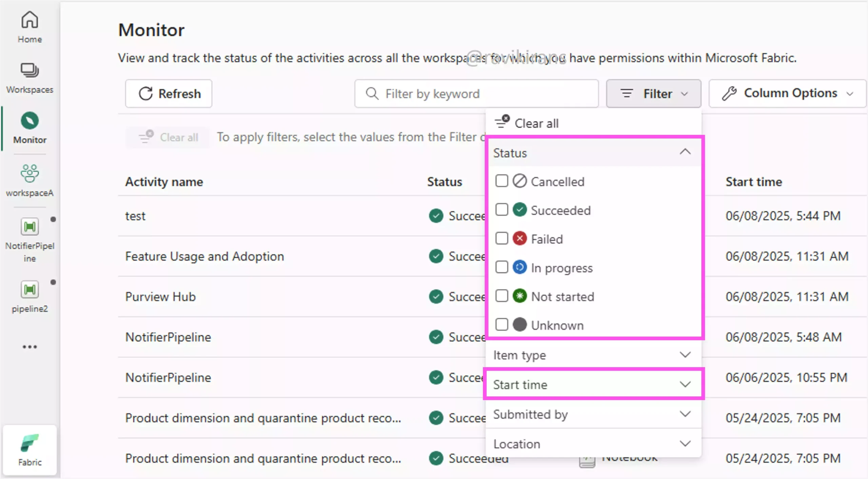Viewport: 868px width, 479px height.
Task: Select start time 05/24/2025, 7:05 PM in last row
Action: [783, 458]
